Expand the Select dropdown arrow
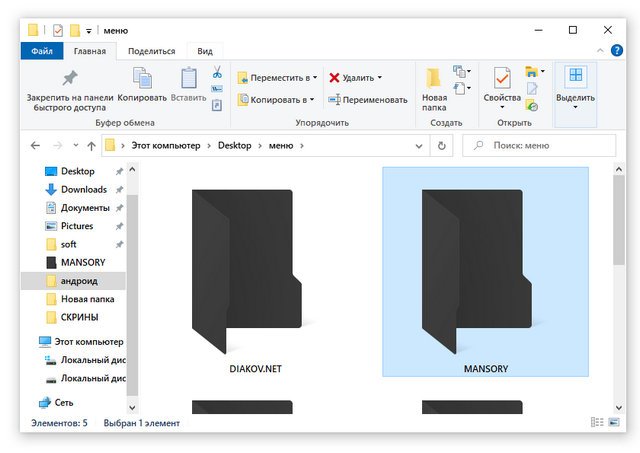The width and height of the screenshot is (640, 453). point(575,107)
